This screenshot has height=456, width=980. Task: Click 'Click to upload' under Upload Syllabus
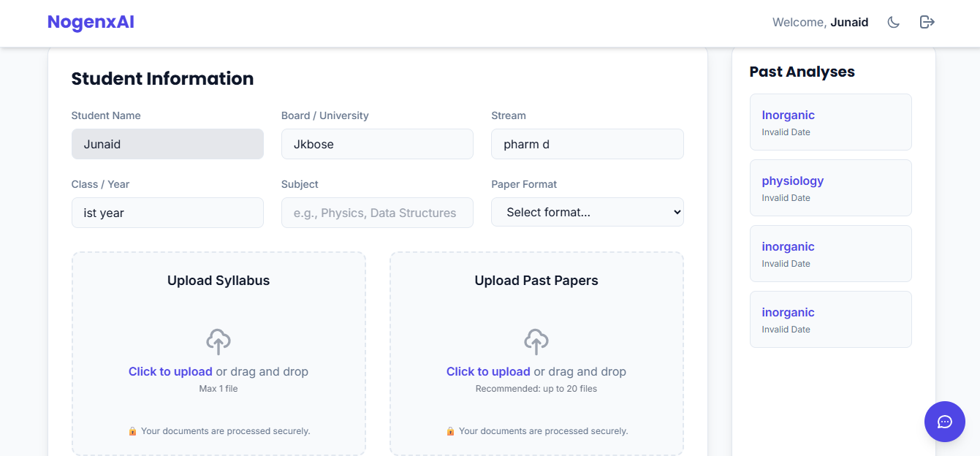coord(170,371)
